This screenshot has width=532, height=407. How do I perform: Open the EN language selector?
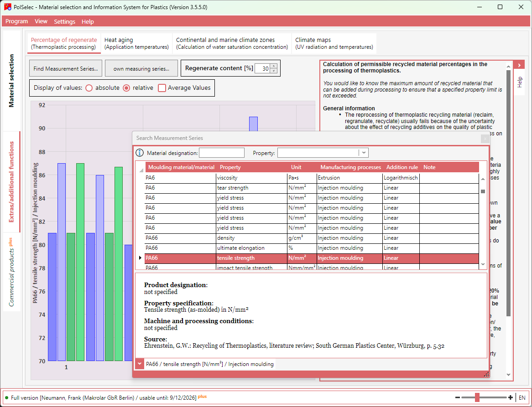(x=522, y=397)
